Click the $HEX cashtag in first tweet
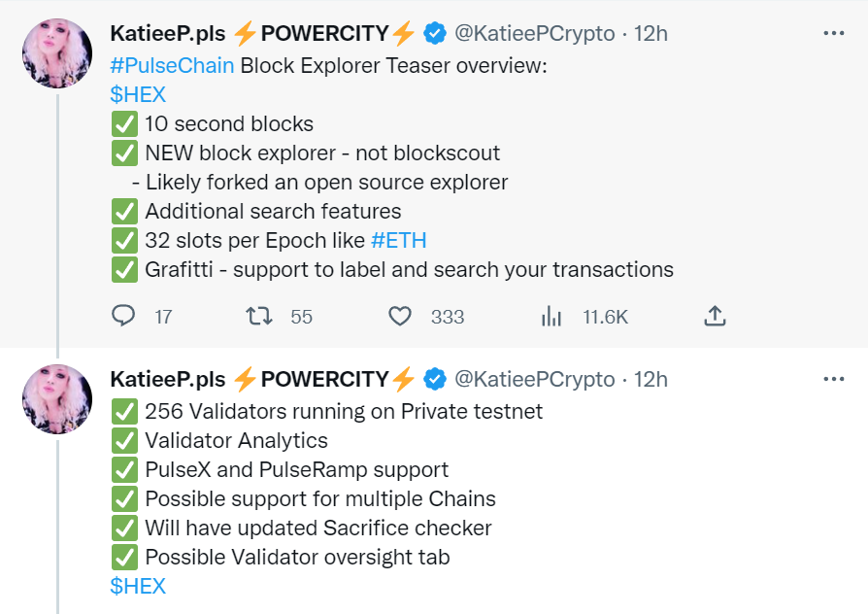Screen dimensions: 868x614 (138, 94)
